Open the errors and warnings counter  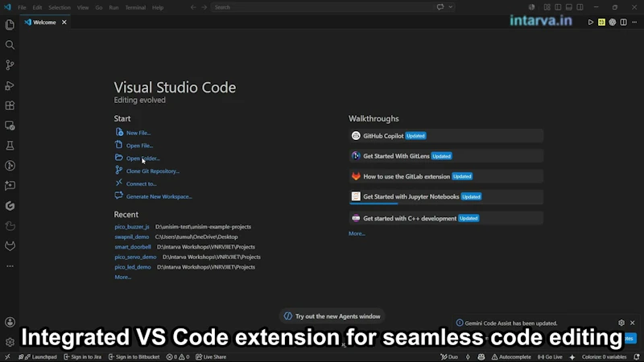(x=178, y=357)
